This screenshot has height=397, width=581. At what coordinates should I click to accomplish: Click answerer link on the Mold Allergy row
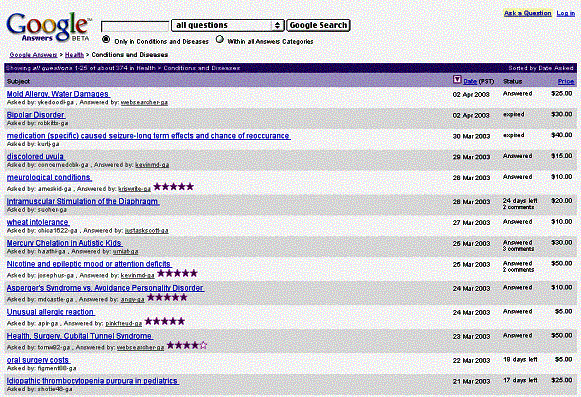(144, 103)
